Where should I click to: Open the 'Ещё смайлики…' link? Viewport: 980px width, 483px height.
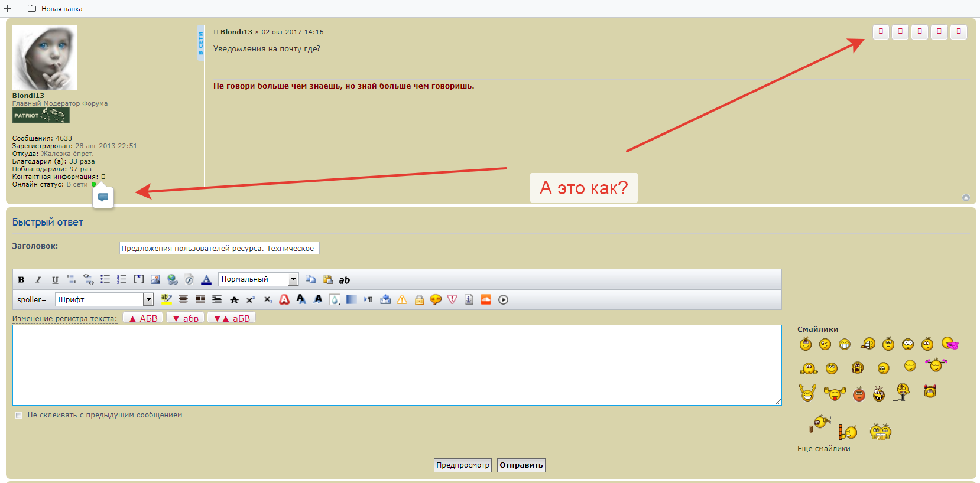(x=826, y=449)
